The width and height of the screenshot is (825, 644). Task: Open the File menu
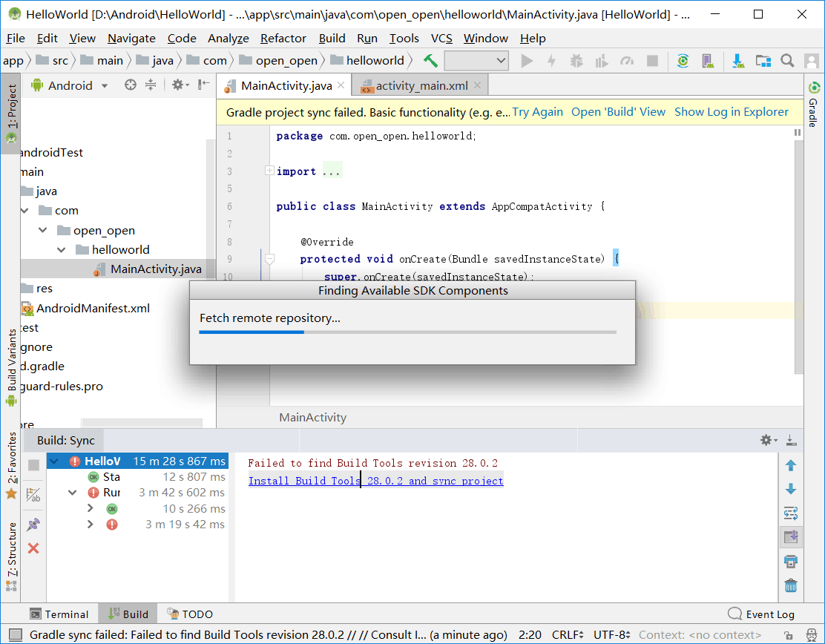tap(16, 39)
